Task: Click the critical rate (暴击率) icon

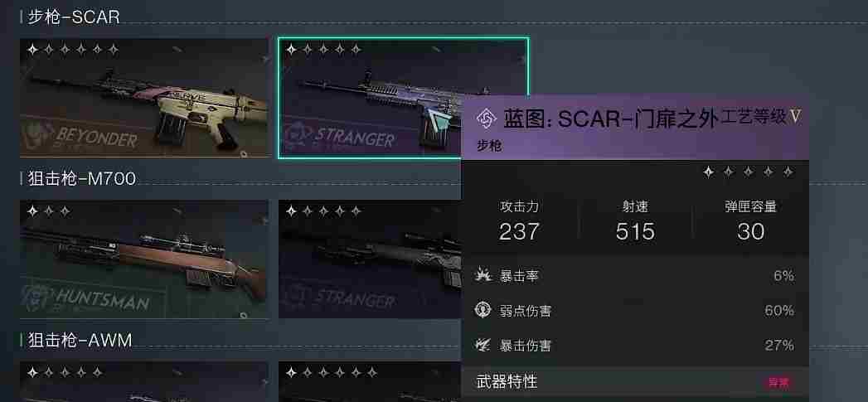Action: coord(483,275)
